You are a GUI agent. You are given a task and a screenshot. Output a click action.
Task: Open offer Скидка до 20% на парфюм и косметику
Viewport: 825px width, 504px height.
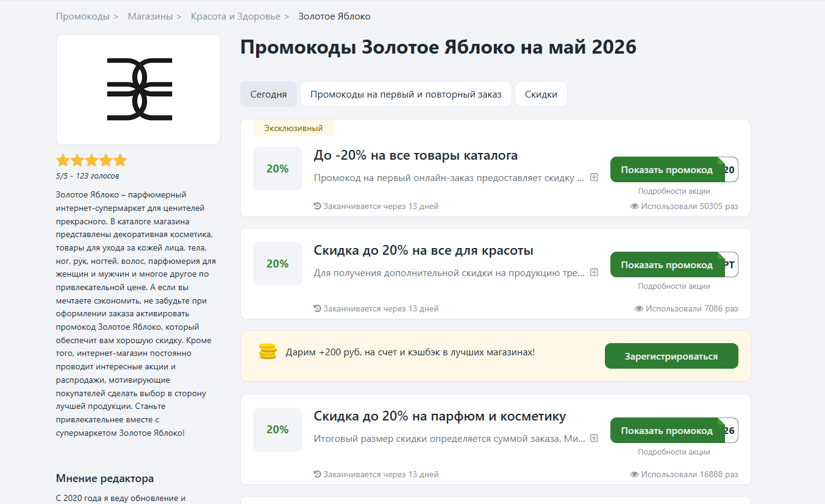coord(440,416)
